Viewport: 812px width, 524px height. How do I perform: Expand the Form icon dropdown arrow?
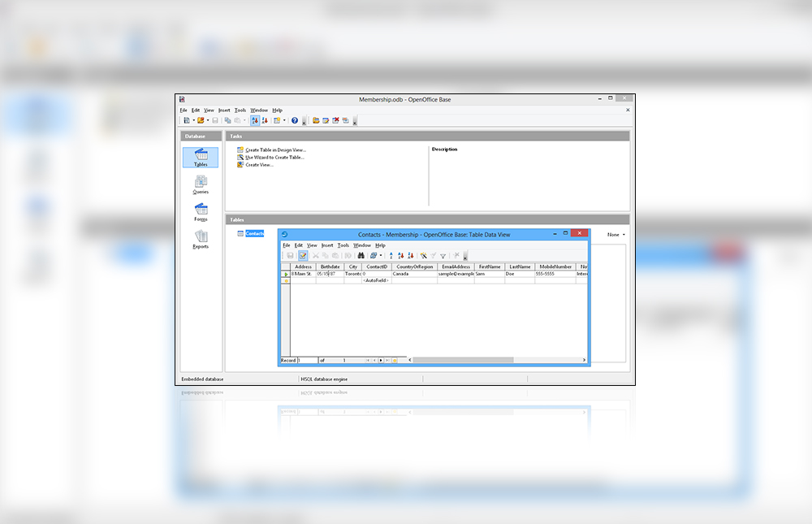click(284, 120)
